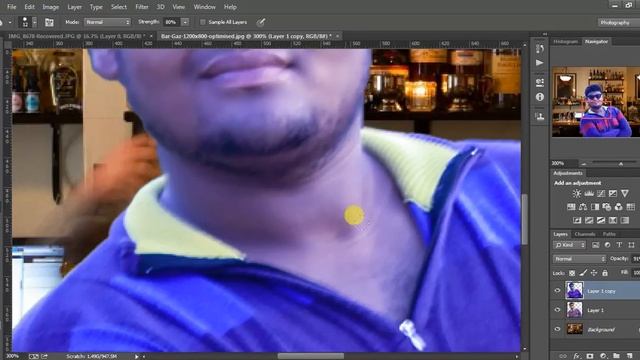This screenshot has width=640, height=360.
Task: Add a Levels adjustment
Action: click(589, 193)
